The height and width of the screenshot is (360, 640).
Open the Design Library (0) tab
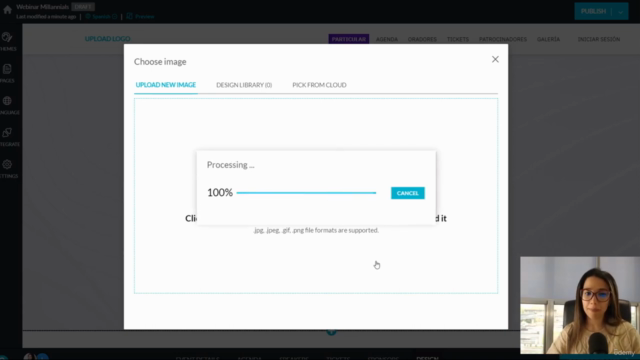coord(244,85)
